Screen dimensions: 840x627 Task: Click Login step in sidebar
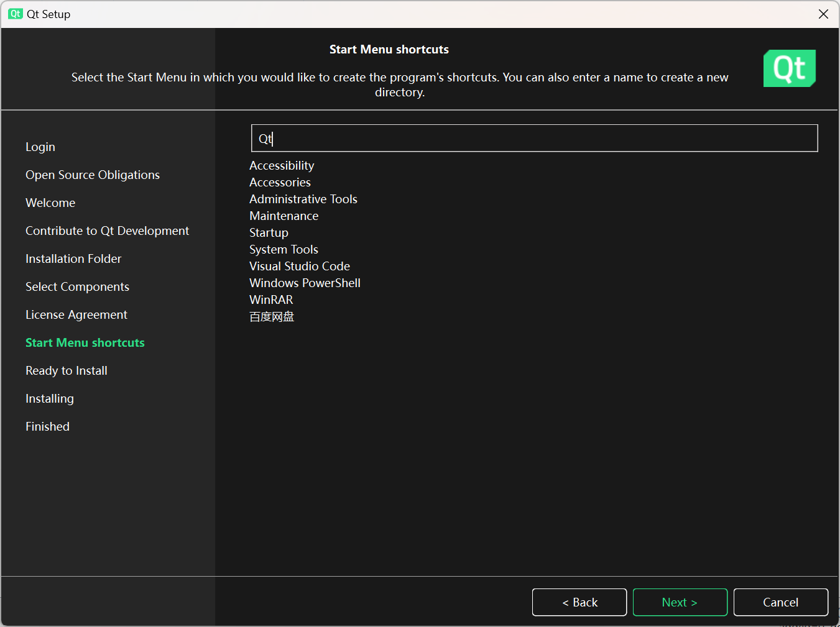point(40,147)
